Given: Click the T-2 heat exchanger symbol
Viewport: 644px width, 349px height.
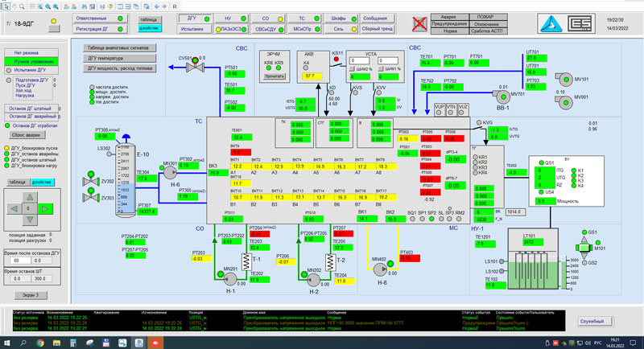Looking at the screenshot, I should 330,262.
